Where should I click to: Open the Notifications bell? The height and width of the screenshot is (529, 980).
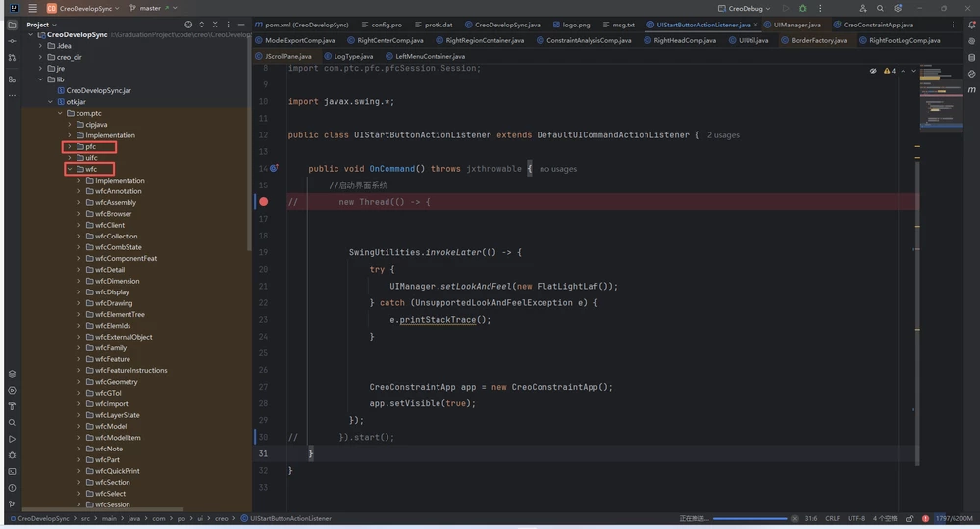pos(971,25)
